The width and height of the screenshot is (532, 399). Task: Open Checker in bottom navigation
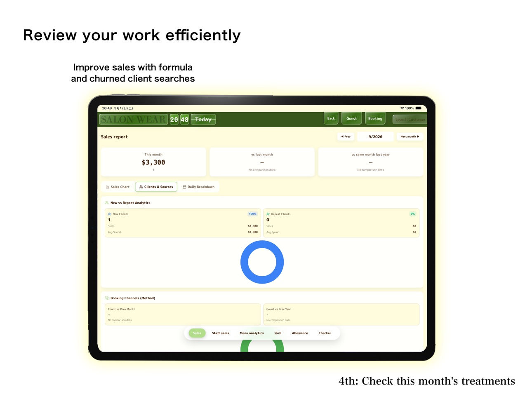click(x=325, y=333)
